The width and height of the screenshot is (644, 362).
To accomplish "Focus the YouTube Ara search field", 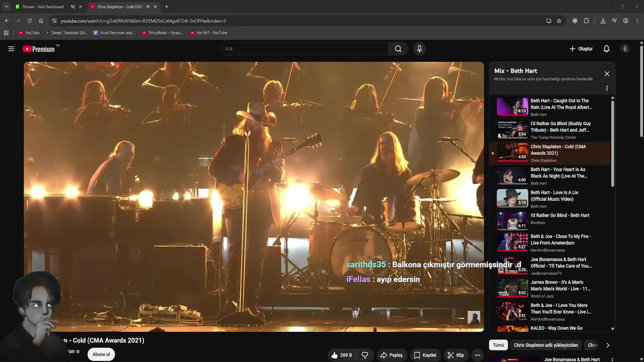I will [x=303, y=49].
